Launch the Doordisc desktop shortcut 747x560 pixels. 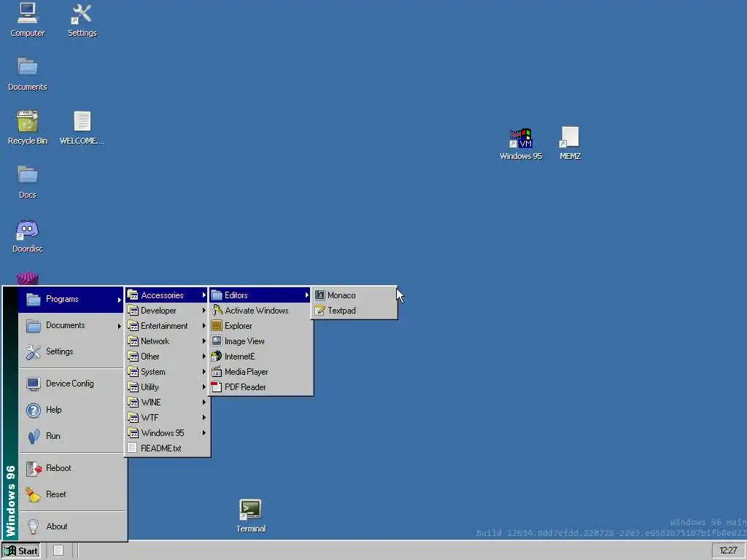tap(27, 236)
